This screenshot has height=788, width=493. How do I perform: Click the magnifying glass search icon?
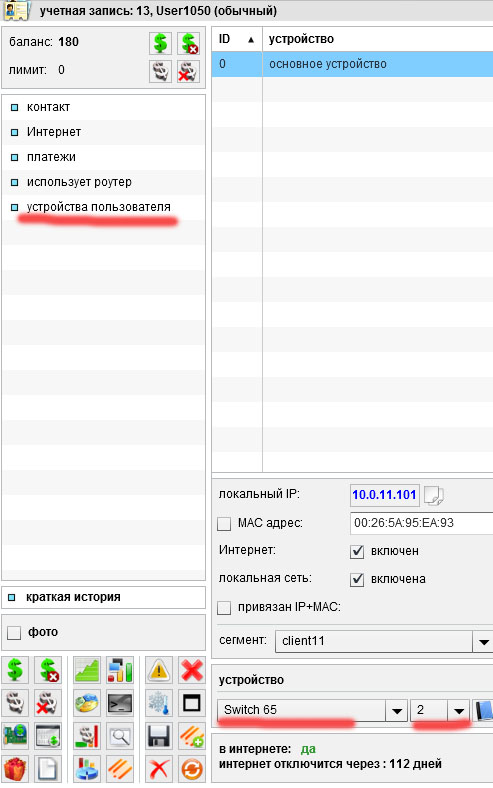click(120, 736)
